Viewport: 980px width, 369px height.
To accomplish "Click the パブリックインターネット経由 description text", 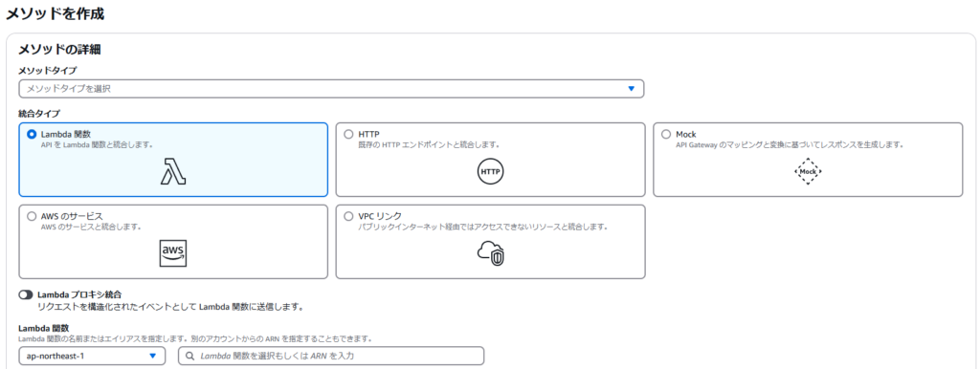I will [483, 227].
